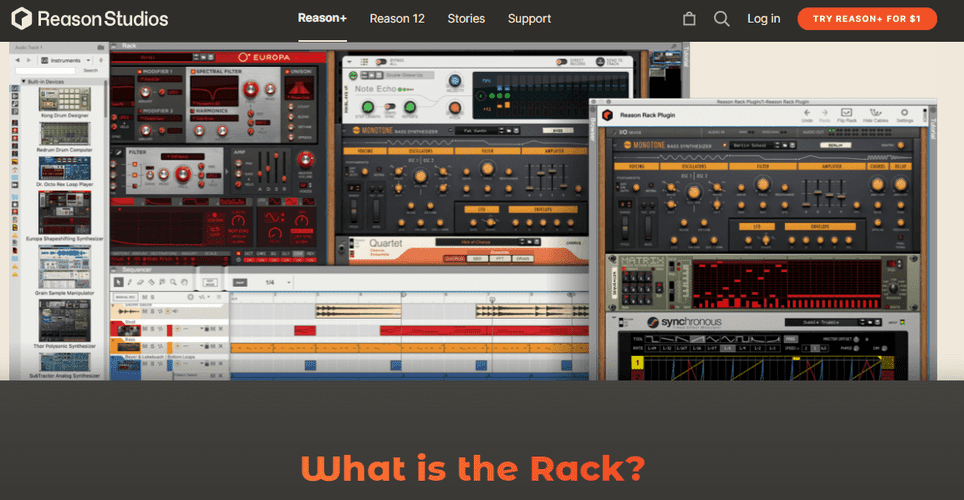Screen dimensions: 964x500
Task: Click browse-patch folder icon on Synchronous
Action: click(x=871, y=322)
